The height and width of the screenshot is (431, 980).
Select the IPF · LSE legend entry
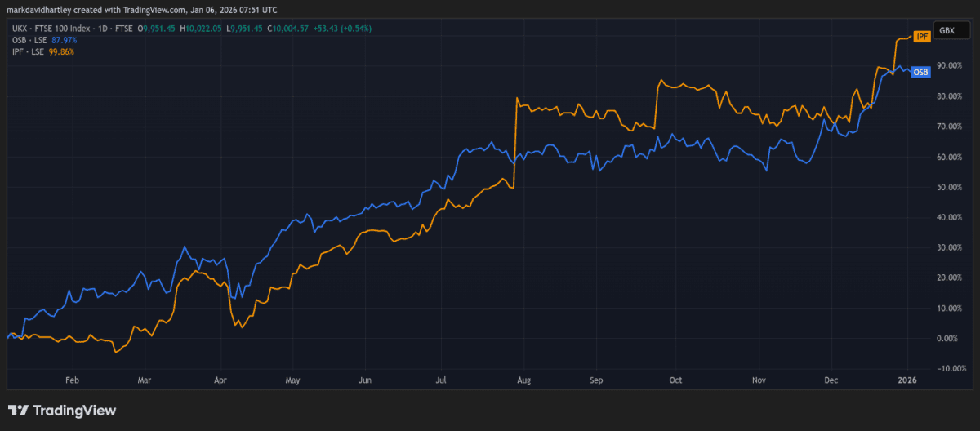pos(24,51)
